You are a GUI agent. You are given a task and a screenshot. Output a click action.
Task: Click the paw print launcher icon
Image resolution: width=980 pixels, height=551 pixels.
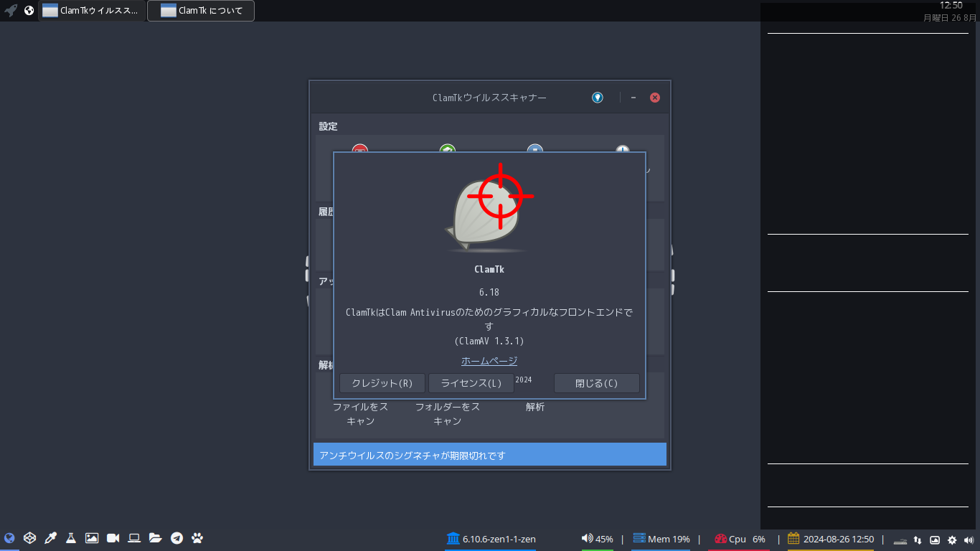click(x=197, y=538)
